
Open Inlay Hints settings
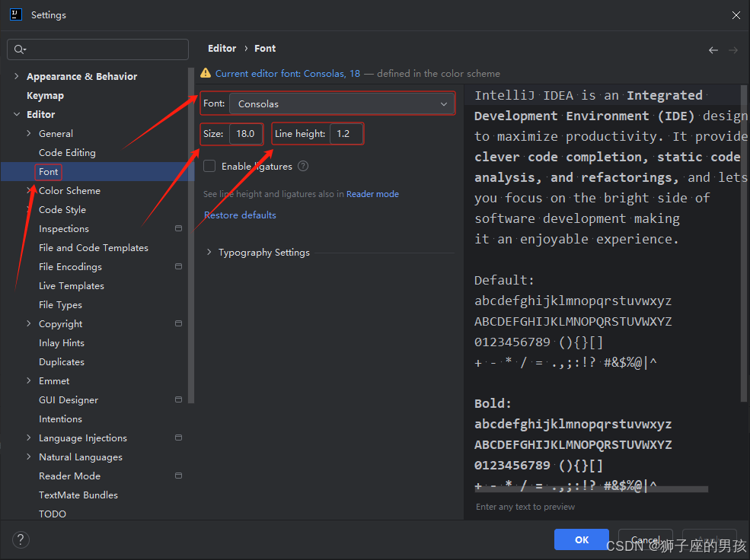[61, 342]
